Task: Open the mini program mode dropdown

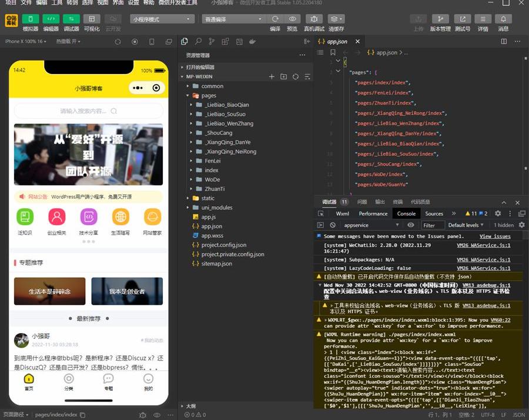Action: [x=162, y=19]
